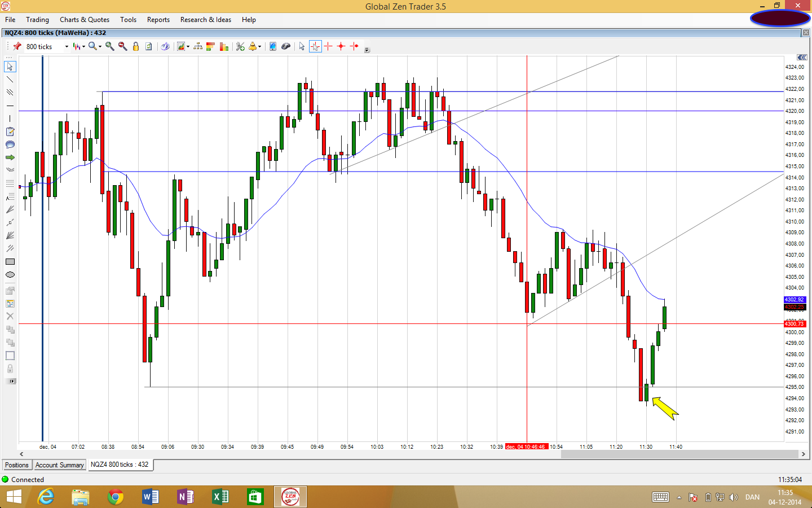Click the blue swirl indicator icon
Screen dimensions: 812x508
165,46
